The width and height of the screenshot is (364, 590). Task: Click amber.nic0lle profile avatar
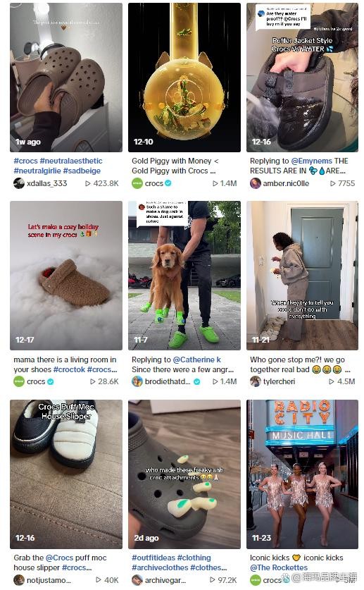256,183
